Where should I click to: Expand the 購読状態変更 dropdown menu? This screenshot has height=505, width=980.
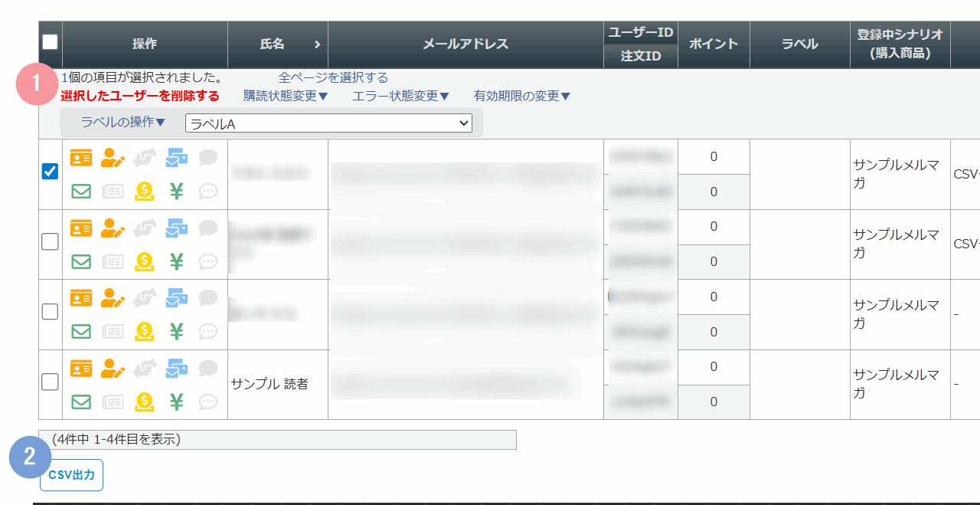tap(286, 96)
